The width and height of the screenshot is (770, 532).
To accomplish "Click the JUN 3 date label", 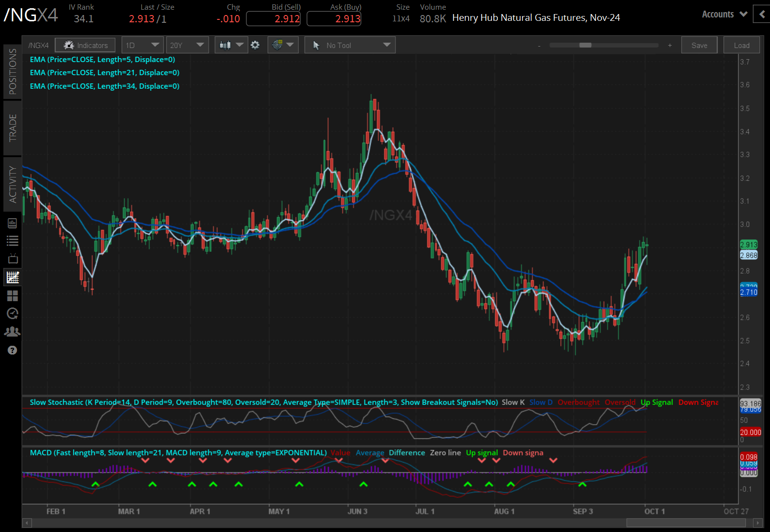I will 357,511.
